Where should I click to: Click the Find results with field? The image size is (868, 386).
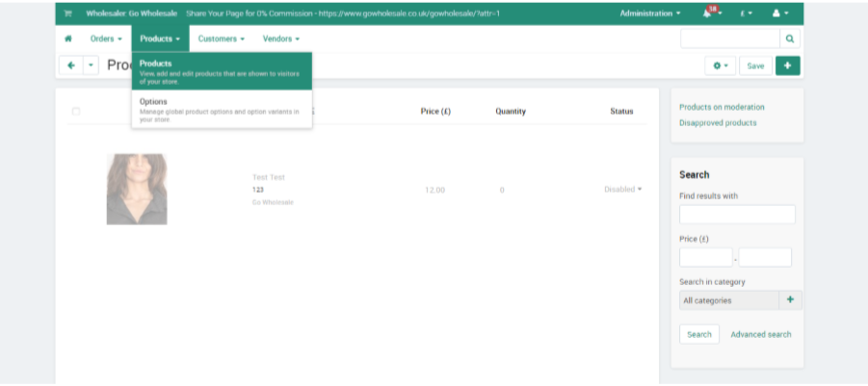(x=737, y=215)
